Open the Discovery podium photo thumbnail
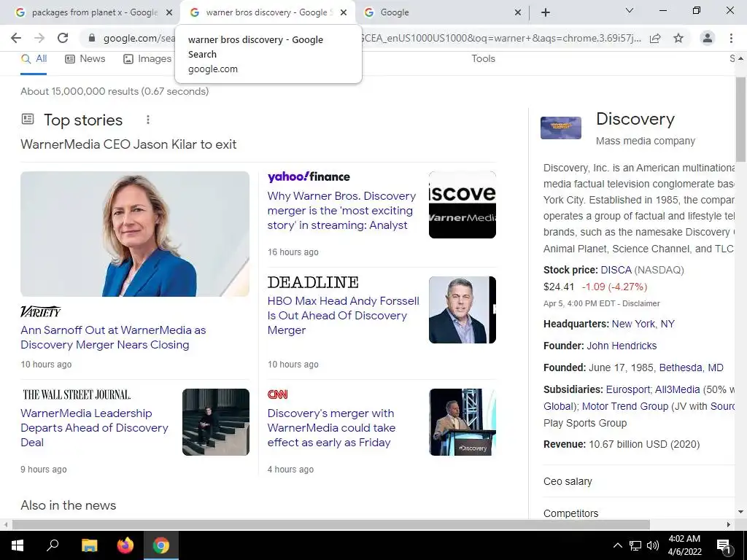This screenshot has width=747, height=560. coord(462,422)
